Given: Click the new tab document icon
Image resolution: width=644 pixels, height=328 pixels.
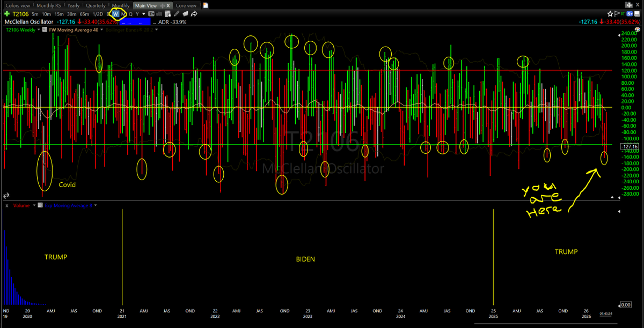Looking at the screenshot, I should tap(205, 5).
